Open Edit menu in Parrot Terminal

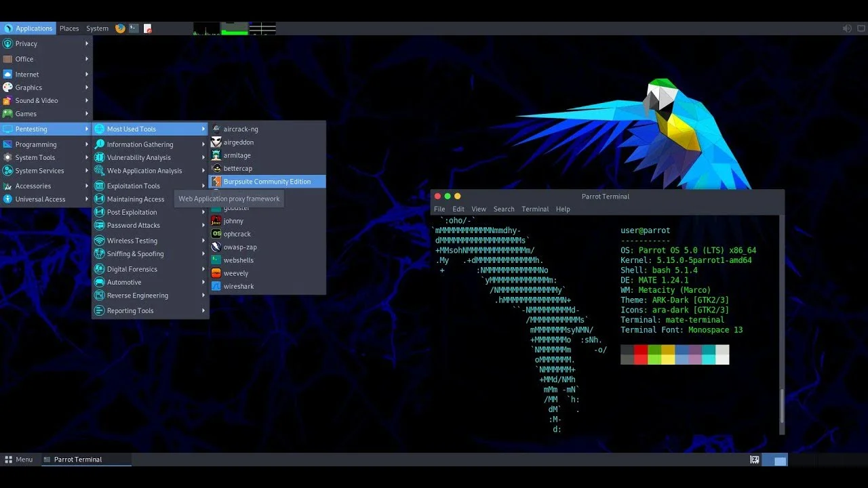(458, 209)
